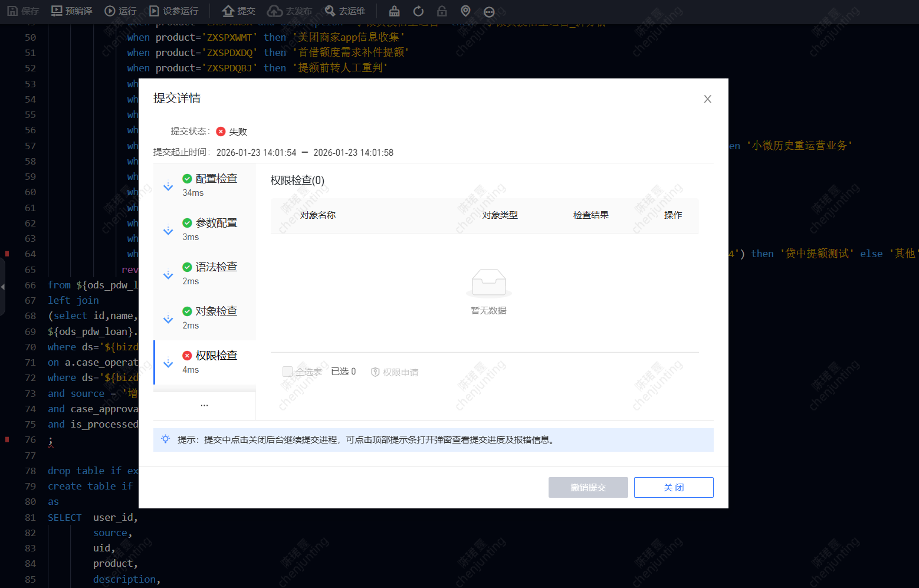This screenshot has height=588, width=919.
Task: Click the 权限申请 permission request link
Action: [x=395, y=372]
